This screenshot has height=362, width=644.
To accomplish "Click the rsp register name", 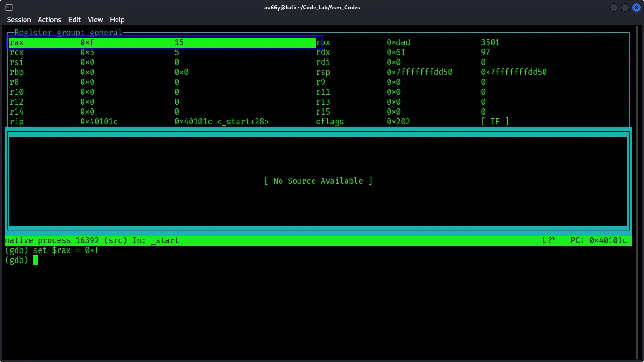I will pyautogui.click(x=323, y=72).
